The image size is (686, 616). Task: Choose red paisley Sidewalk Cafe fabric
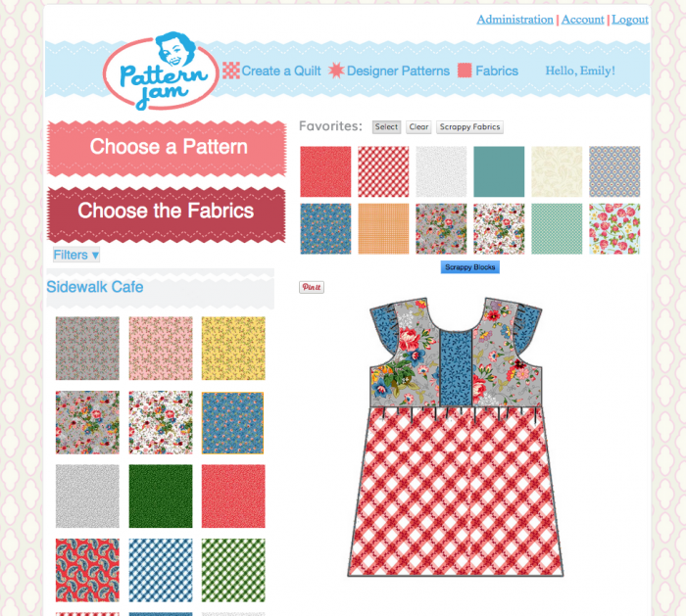tap(87, 570)
